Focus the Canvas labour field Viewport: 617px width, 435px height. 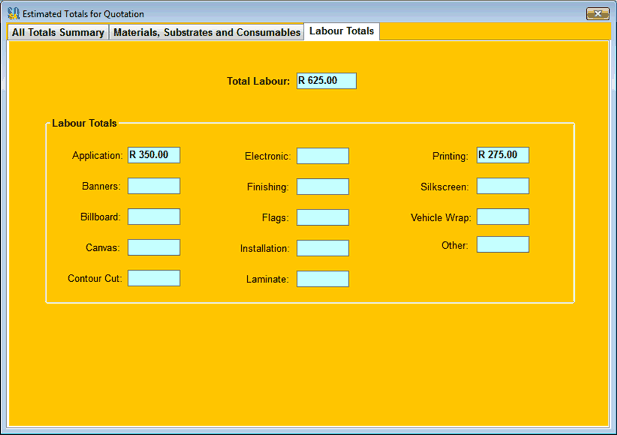tap(154, 247)
